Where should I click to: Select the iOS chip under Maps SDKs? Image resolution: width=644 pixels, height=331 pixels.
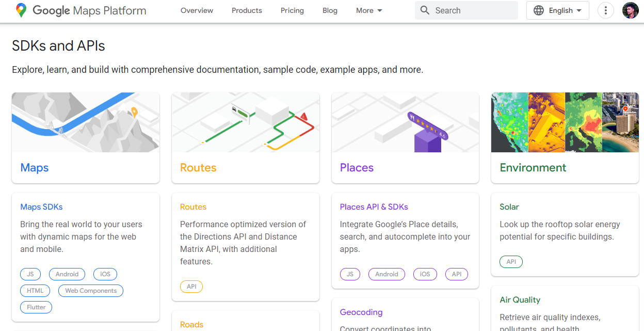(x=105, y=274)
